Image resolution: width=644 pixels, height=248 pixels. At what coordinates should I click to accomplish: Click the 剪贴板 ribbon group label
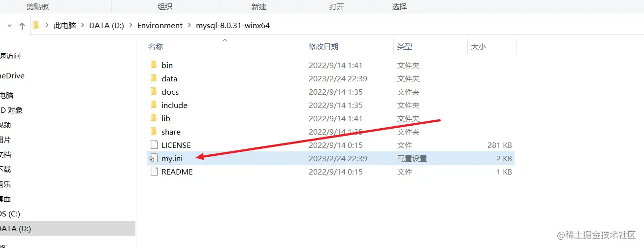[38, 6]
